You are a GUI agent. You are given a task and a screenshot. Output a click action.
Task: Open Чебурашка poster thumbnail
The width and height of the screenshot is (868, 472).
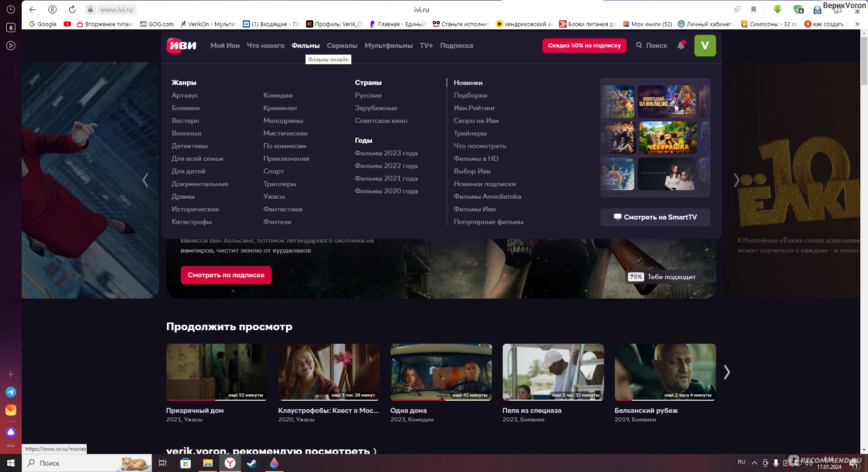coord(667,138)
